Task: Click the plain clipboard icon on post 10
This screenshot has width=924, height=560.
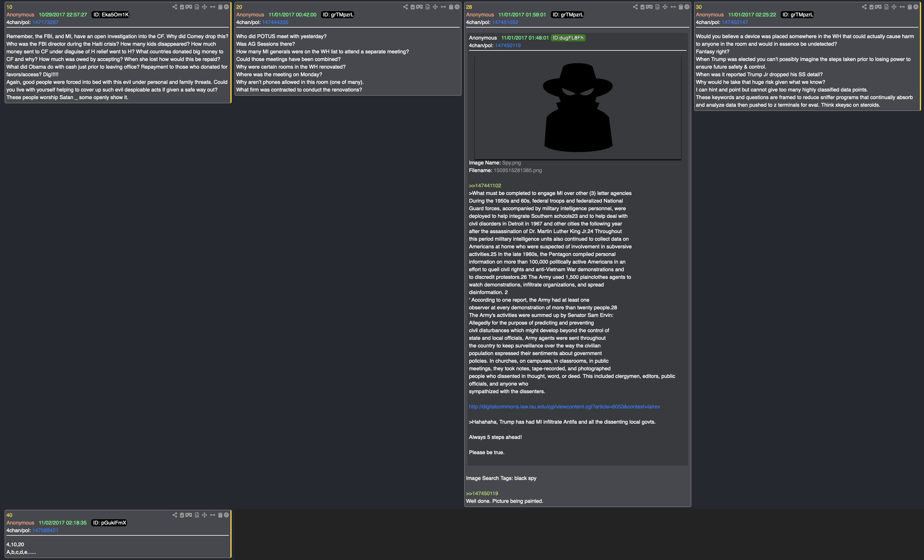Action: click(220, 7)
